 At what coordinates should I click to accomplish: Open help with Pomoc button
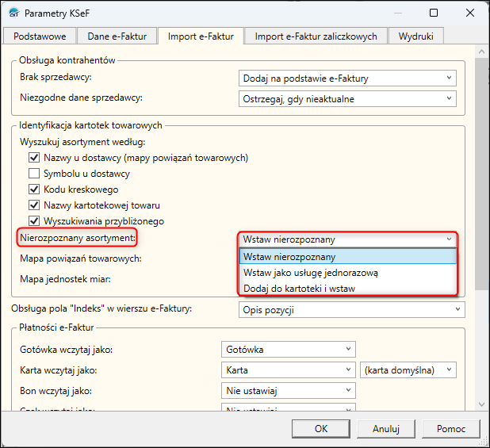pyautogui.click(x=450, y=428)
